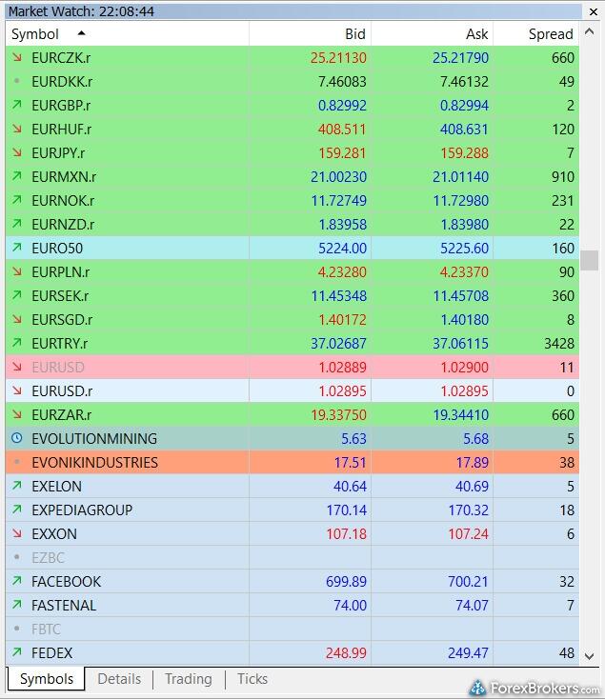Click the scrollbar down arrow
The image size is (605, 700).
590,656
